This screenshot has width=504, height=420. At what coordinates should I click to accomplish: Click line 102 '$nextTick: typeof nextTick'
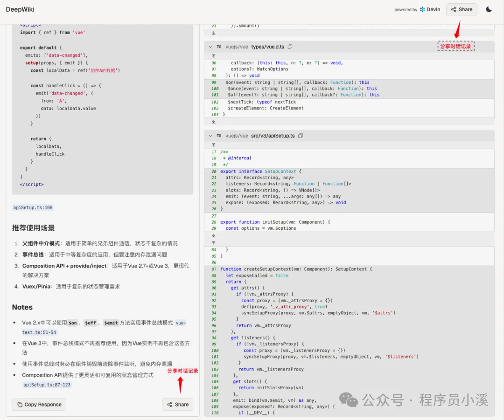click(x=262, y=102)
